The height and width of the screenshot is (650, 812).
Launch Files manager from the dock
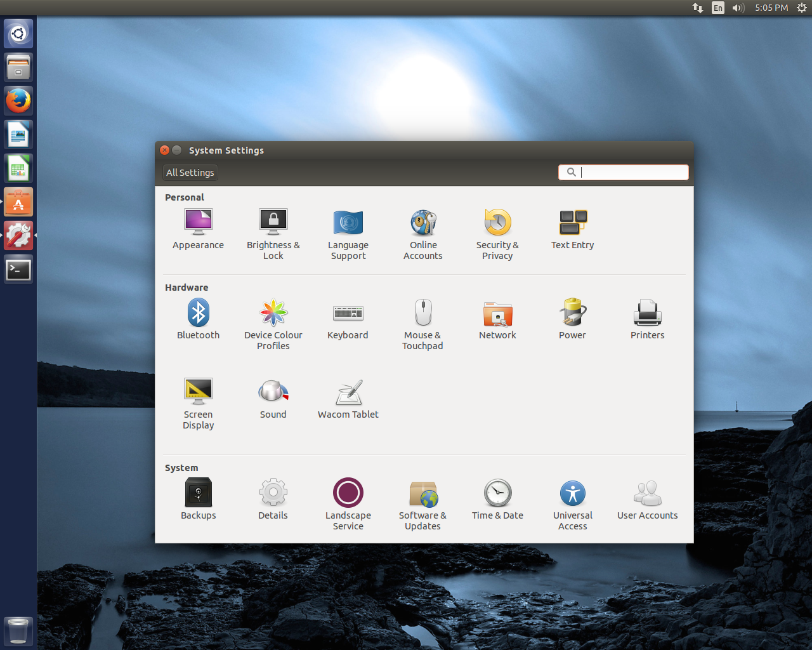click(x=18, y=67)
